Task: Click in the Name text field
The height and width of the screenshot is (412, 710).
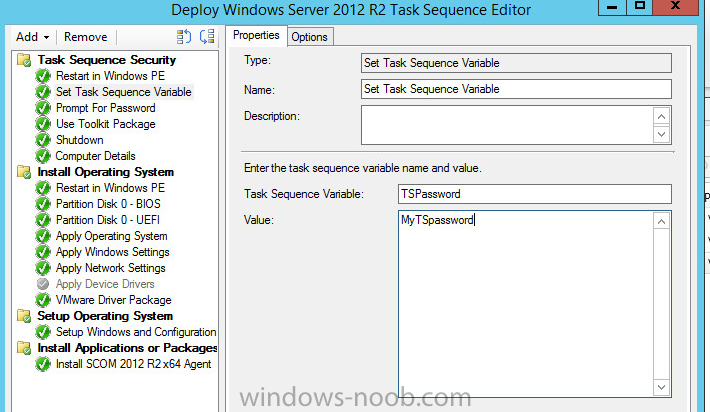Action: [x=516, y=89]
